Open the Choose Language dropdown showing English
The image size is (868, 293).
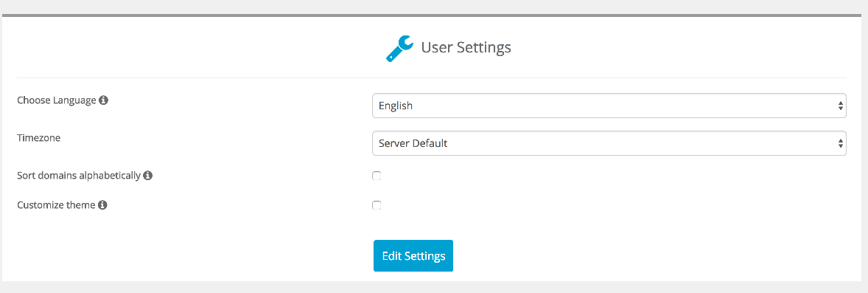(x=609, y=106)
